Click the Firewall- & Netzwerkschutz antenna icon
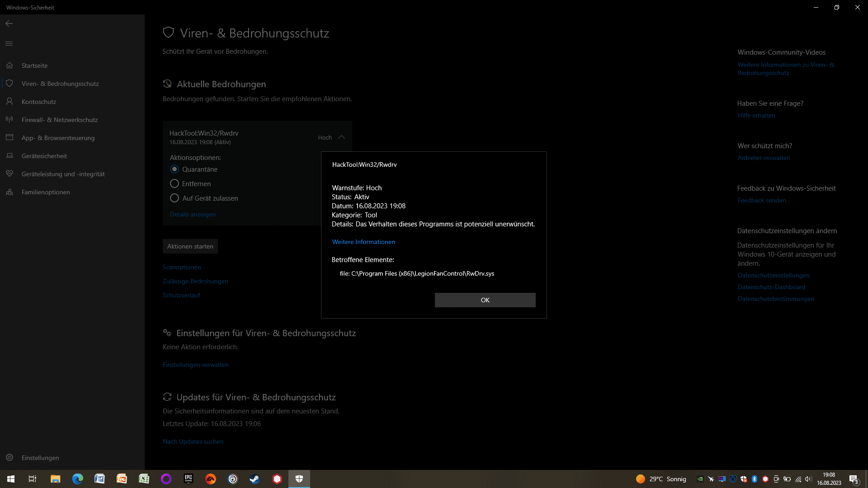 pos(9,120)
